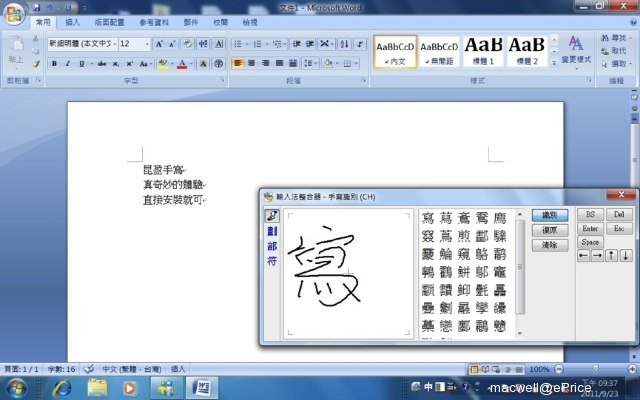Toggle Italic formatting
The image size is (640, 400).
tap(68, 64)
